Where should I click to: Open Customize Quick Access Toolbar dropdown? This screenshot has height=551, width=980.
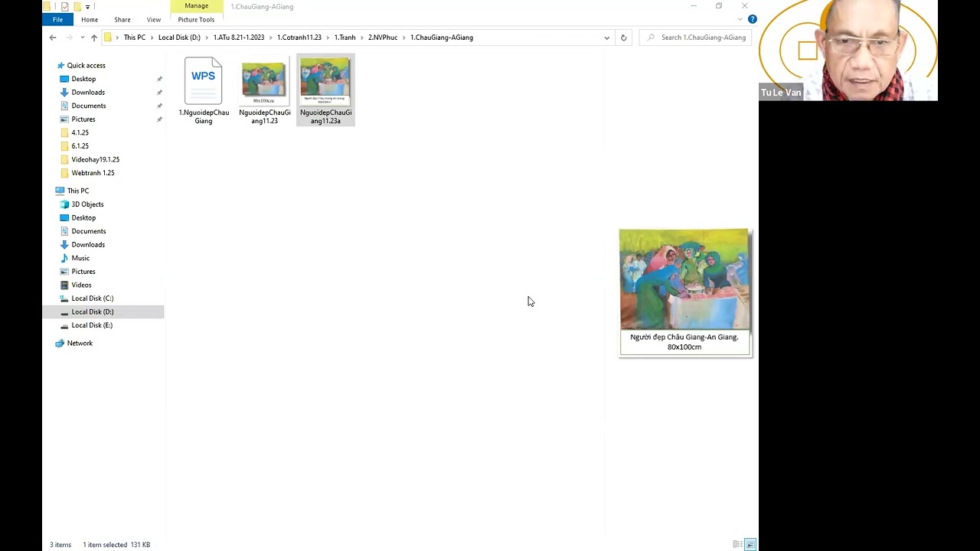pos(87,7)
